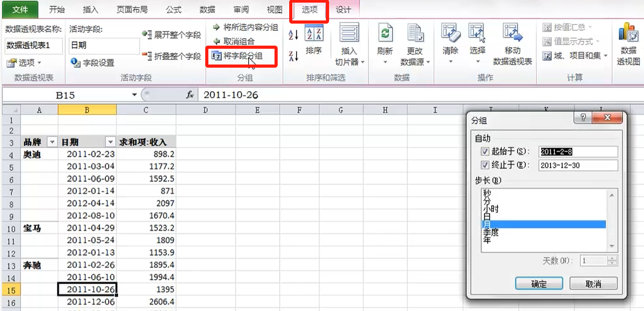
Task: Click the 活动字段 input showing 日期
Action: point(104,46)
